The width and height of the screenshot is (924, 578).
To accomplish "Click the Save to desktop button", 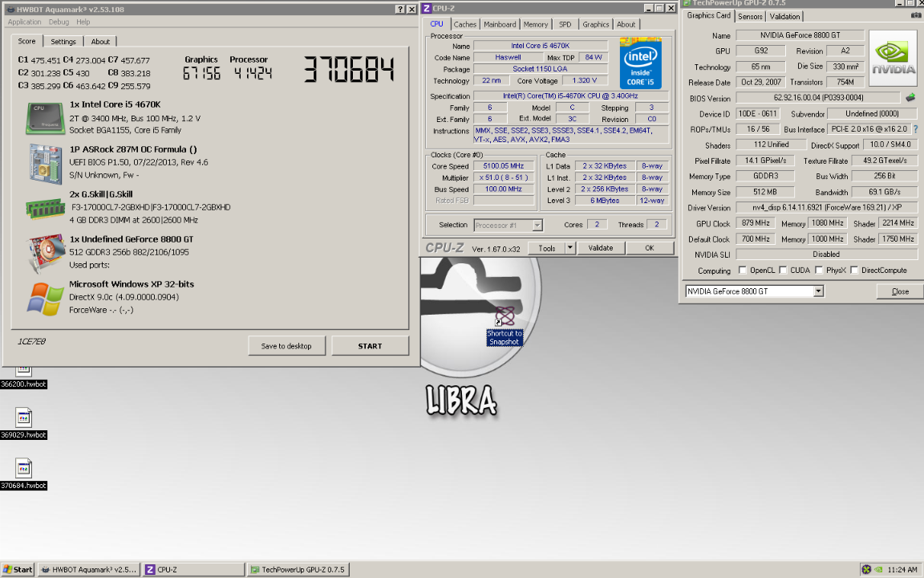I will pos(286,346).
